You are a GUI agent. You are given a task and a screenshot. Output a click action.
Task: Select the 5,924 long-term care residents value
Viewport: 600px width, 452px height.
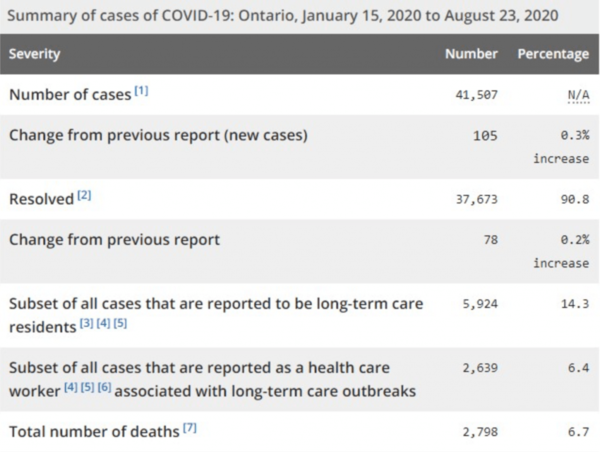click(x=479, y=304)
